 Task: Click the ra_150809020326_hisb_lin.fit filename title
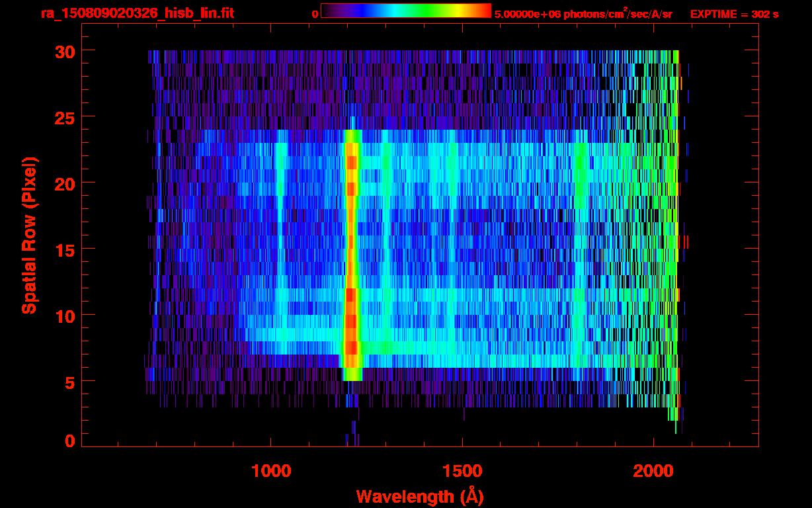[x=137, y=13]
